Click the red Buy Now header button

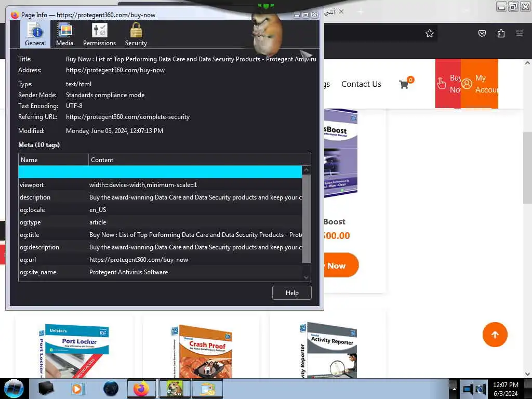click(x=448, y=84)
